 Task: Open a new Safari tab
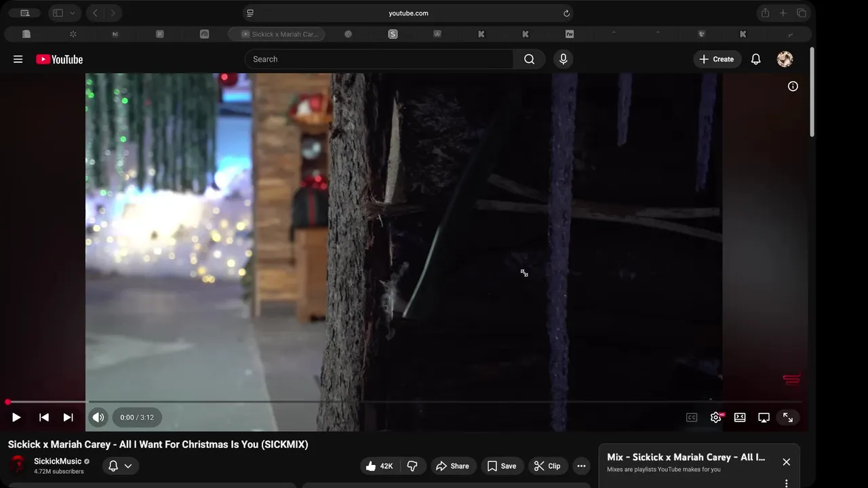(783, 13)
